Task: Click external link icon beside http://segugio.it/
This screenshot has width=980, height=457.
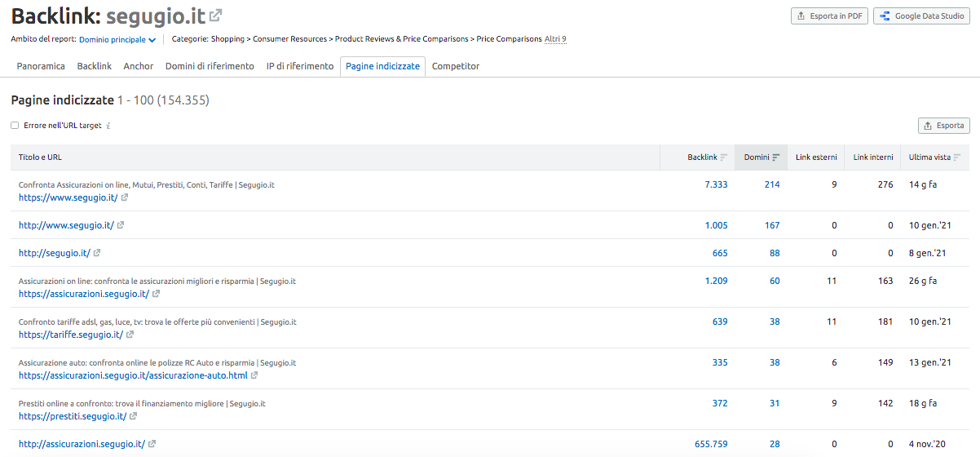Action: 97,253
